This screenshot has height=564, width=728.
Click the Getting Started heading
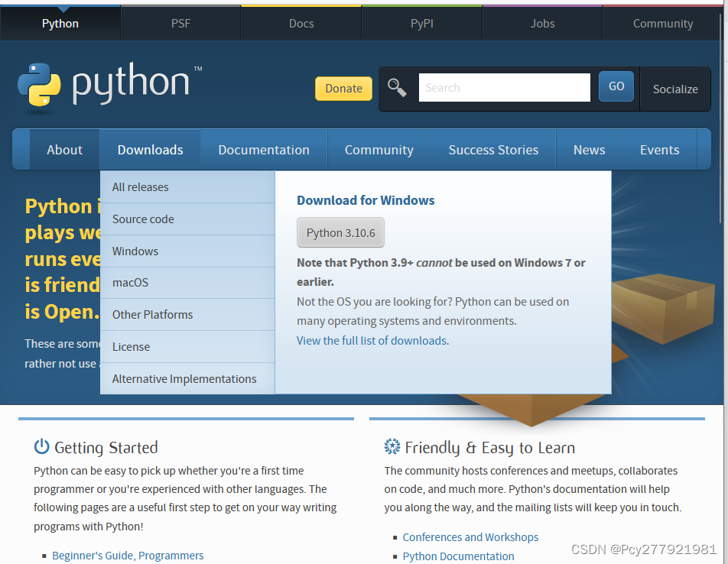click(106, 448)
